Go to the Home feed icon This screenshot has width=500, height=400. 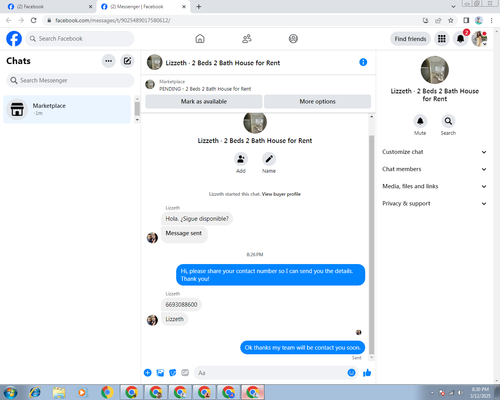pos(200,39)
